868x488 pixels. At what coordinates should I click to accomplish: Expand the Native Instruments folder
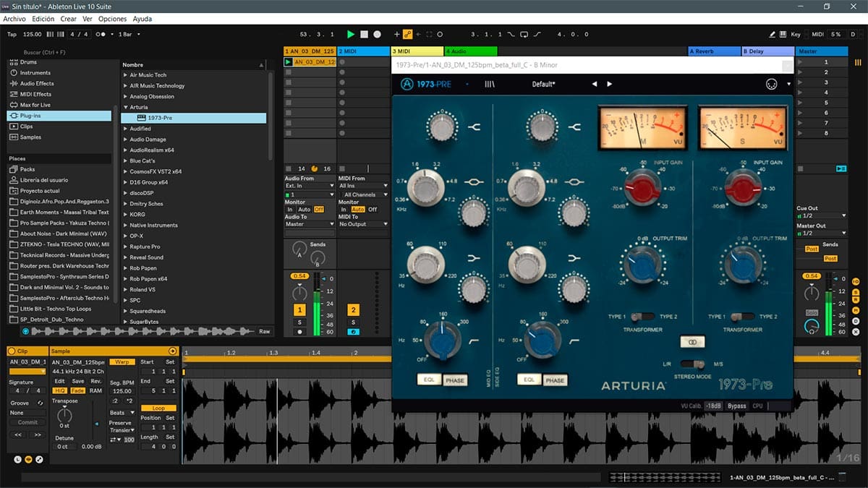click(x=125, y=226)
